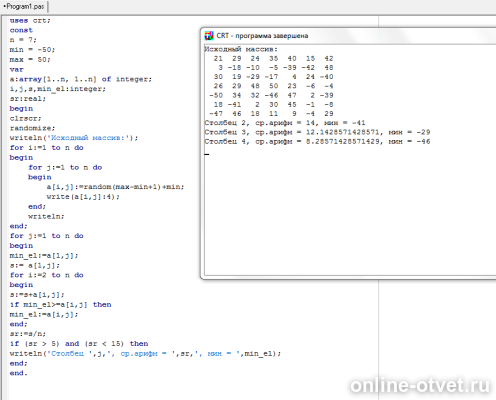Click the 'Столбец 4' output line in console
This screenshot has width=496, height=400.
tap(317, 142)
